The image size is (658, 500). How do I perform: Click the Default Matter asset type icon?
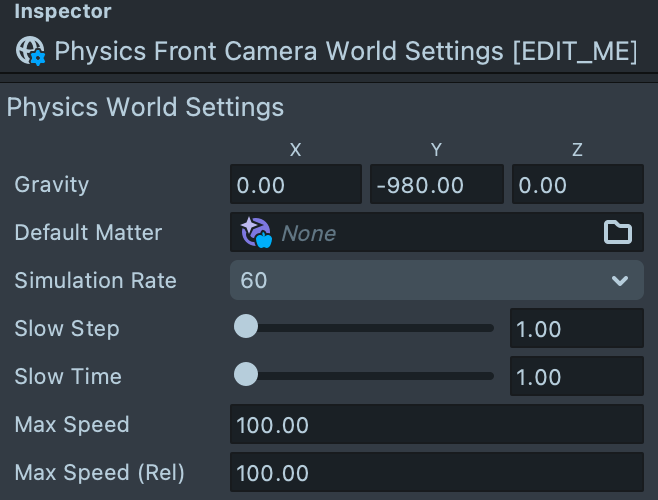[x=256, y=233]
